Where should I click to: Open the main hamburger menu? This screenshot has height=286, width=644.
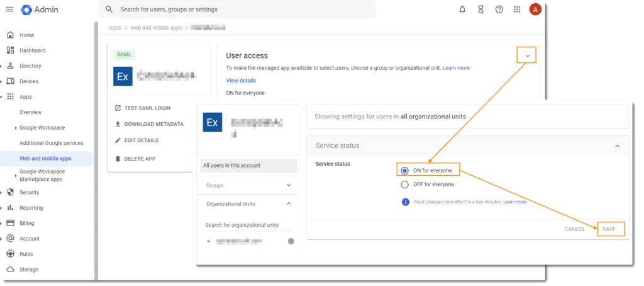tap(9, 9)
